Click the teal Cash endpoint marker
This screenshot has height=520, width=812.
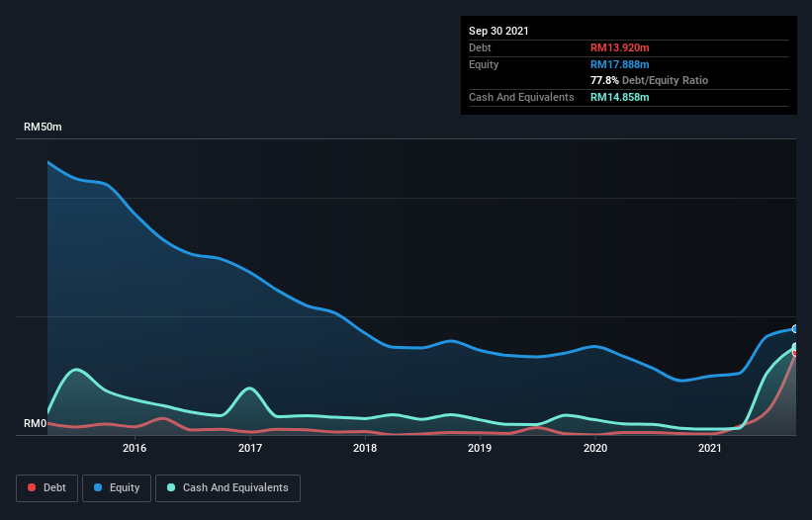pos(795,347)
